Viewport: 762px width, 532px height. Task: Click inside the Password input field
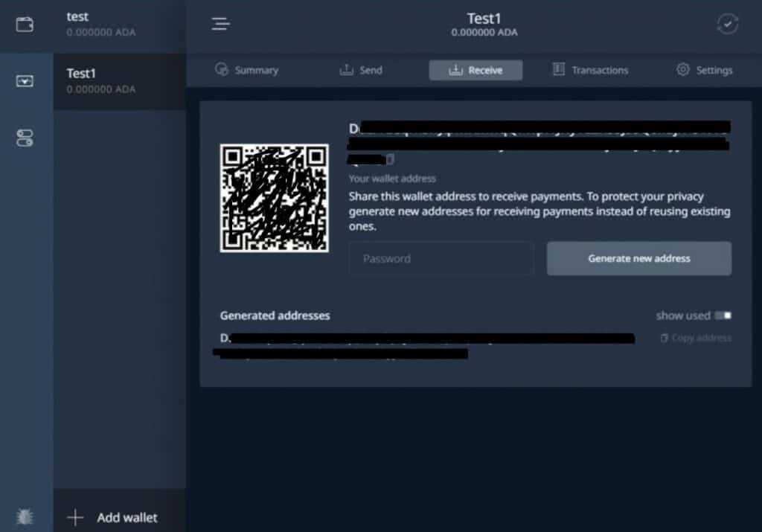[x=441, y=258]
